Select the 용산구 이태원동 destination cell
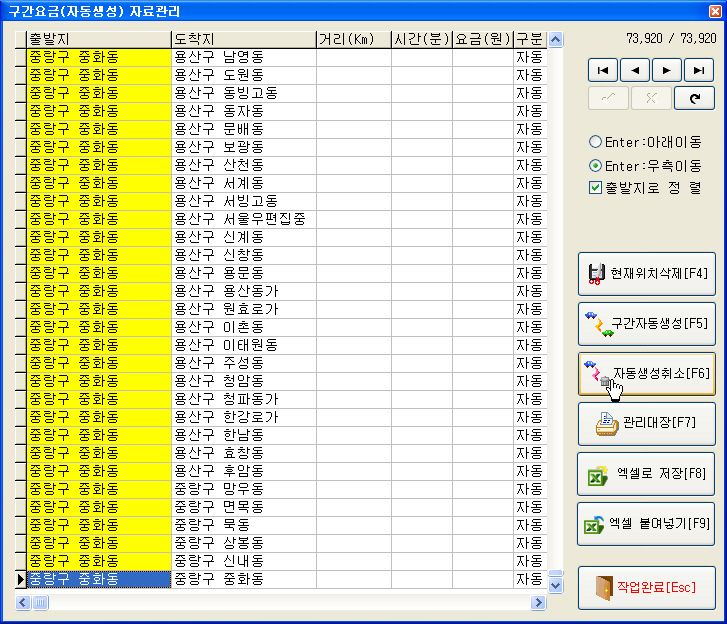The image size is (727, 624). [x=244, y=346]
